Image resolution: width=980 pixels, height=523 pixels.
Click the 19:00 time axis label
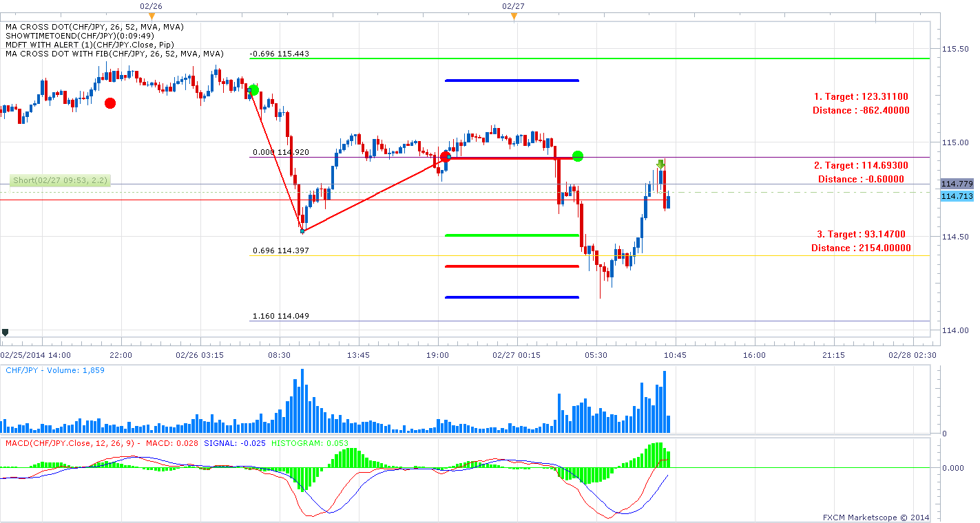click(x=438, y=354)
